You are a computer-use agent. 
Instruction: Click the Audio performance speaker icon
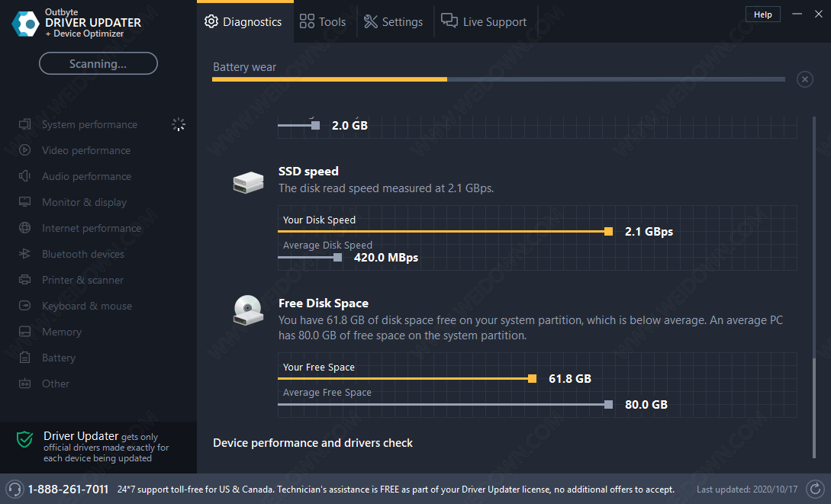pyautogui.click(x=25, y=176)
